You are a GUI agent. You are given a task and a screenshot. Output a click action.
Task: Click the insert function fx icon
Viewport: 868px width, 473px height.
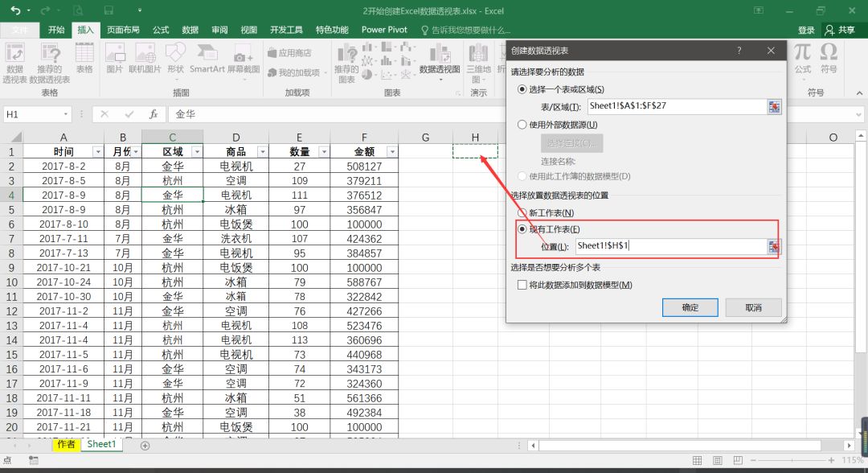tap(154, 114)
